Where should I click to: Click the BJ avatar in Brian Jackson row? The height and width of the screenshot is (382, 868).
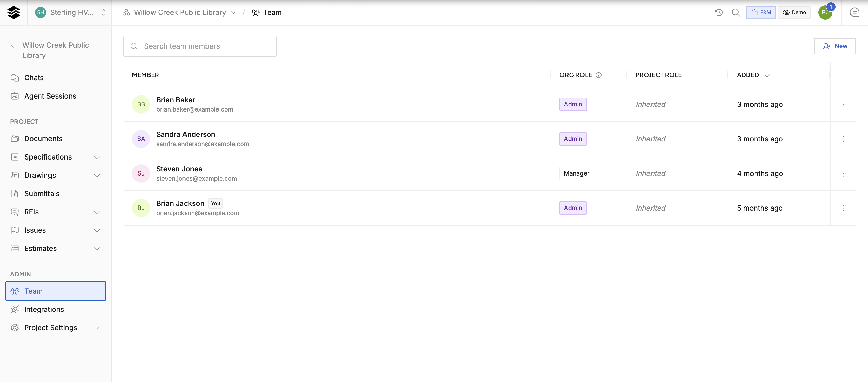[141, 208]
